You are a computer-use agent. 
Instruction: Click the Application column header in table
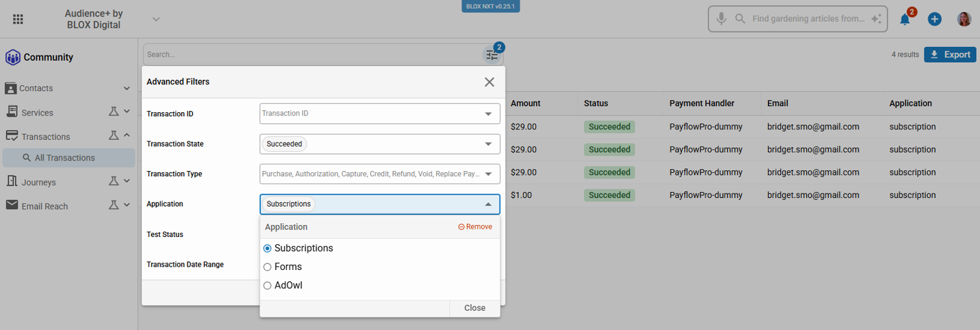911,103
